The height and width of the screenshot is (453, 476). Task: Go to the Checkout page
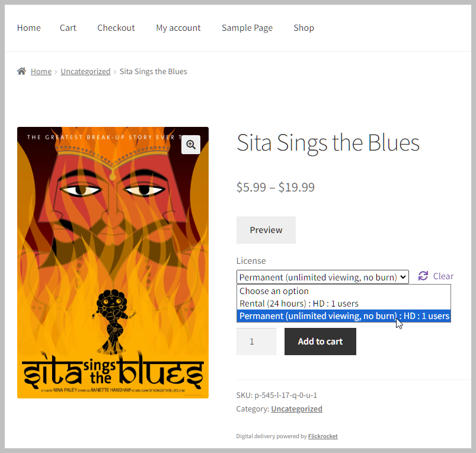[116, 28]
